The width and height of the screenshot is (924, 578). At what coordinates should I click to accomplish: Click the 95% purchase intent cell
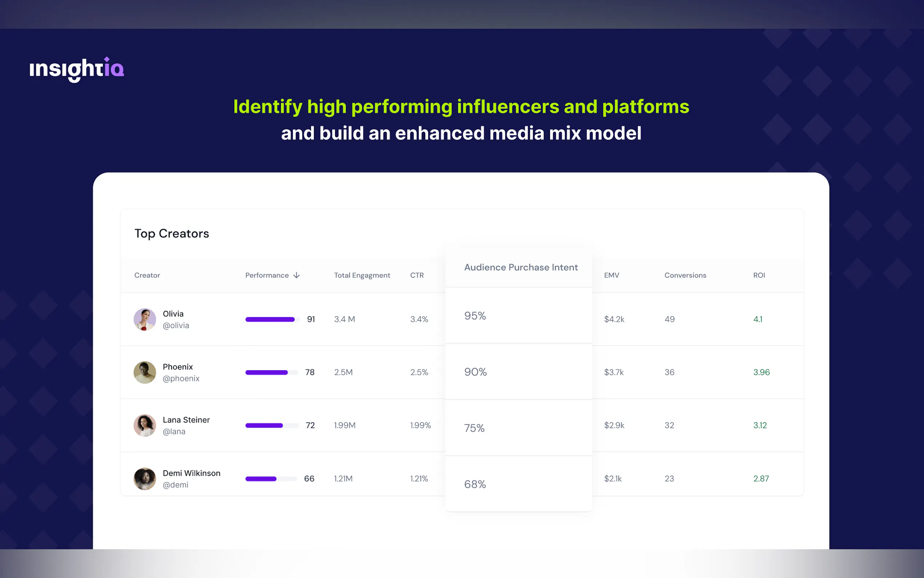[475, 316]
